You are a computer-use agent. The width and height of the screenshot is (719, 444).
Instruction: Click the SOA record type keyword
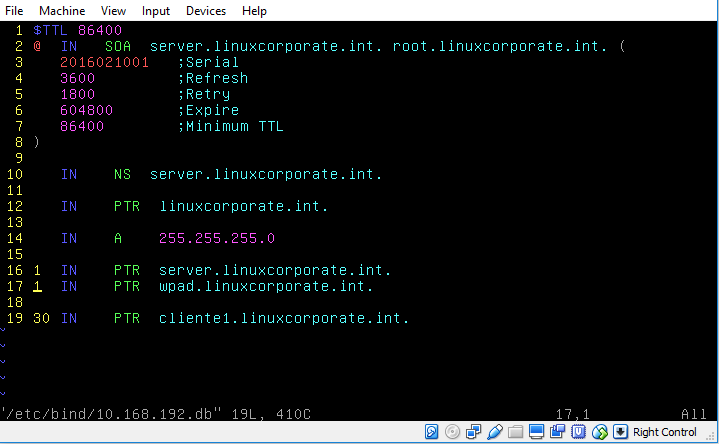pyautogui.click(x=118, y=46)
